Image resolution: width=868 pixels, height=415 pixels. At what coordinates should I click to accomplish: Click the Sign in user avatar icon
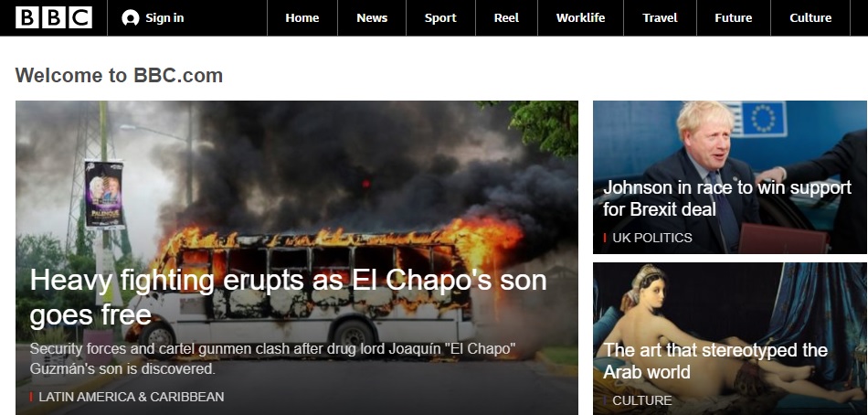coord(130,17)
